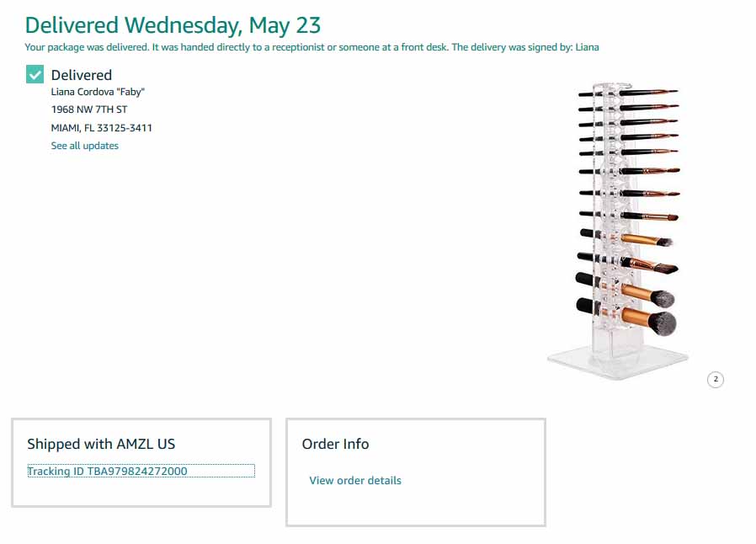This screenshot has height=544, width=756.
Task: Click the Delivered status label
Action: [82, 75]
